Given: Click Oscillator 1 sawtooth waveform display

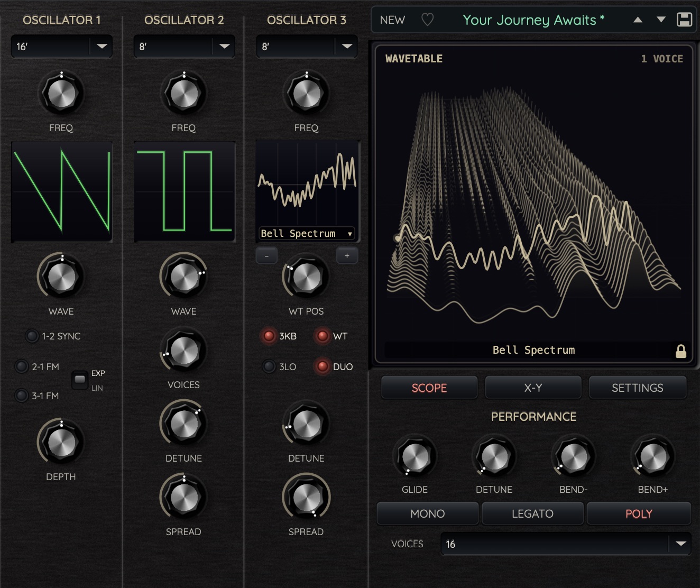Looking at the screenshot, I should click(62, 191).
